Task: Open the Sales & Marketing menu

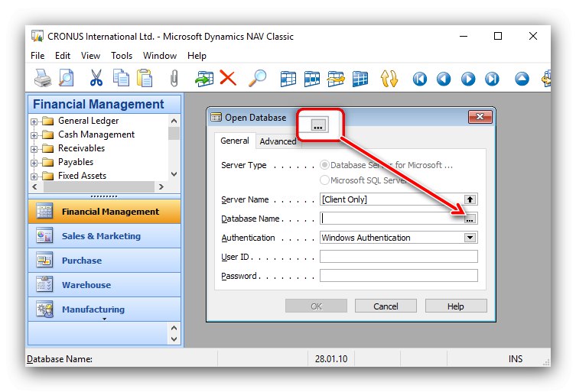Action: [104, 236]
